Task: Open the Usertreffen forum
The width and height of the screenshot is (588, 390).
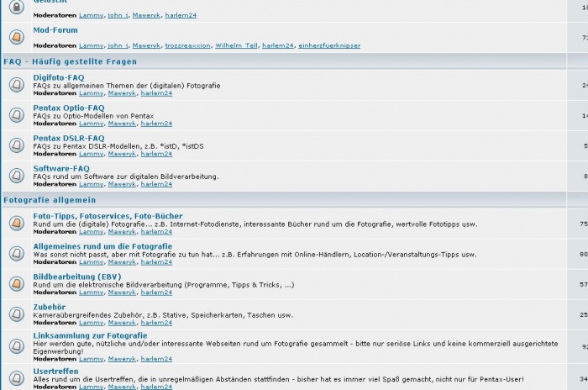Action: [x=55, y=372]
